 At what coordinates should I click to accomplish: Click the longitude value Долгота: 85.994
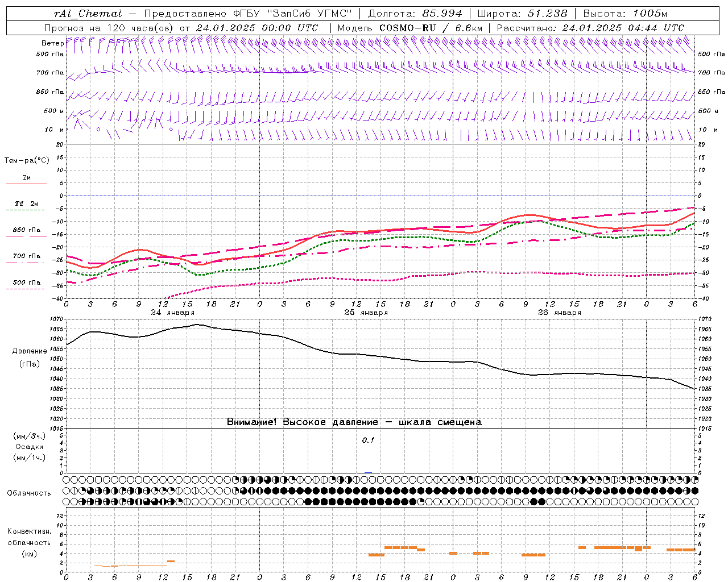(416, 14)
